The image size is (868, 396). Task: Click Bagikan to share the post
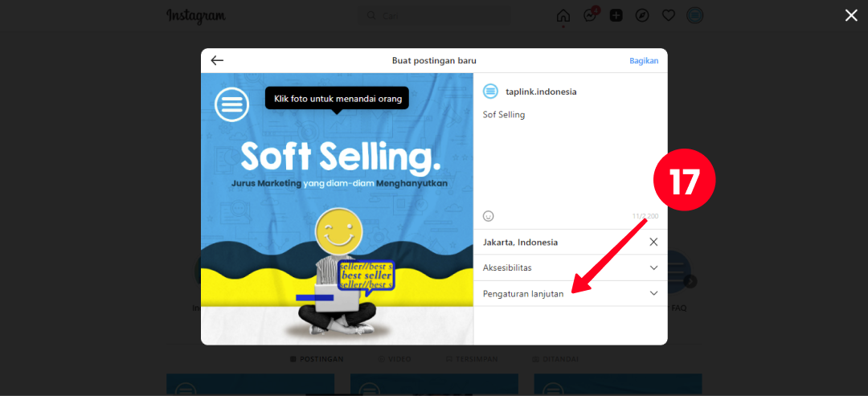tap(644, 61)
